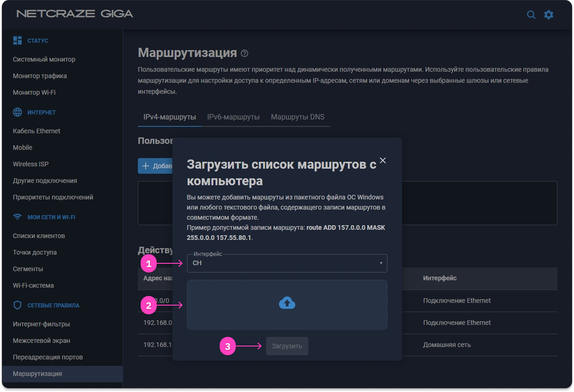This screenshot has width=574, height=392.
Task: Switch to IPv6-маршруты tab
Action: tap(233, 117)
